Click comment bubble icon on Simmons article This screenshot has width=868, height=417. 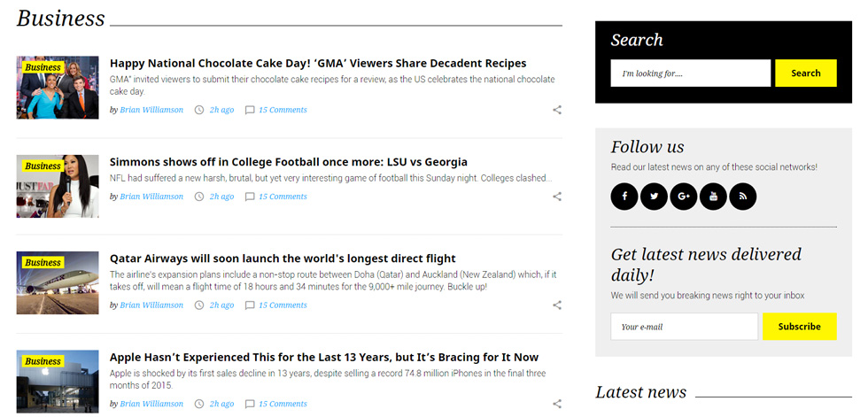(250, 197)
